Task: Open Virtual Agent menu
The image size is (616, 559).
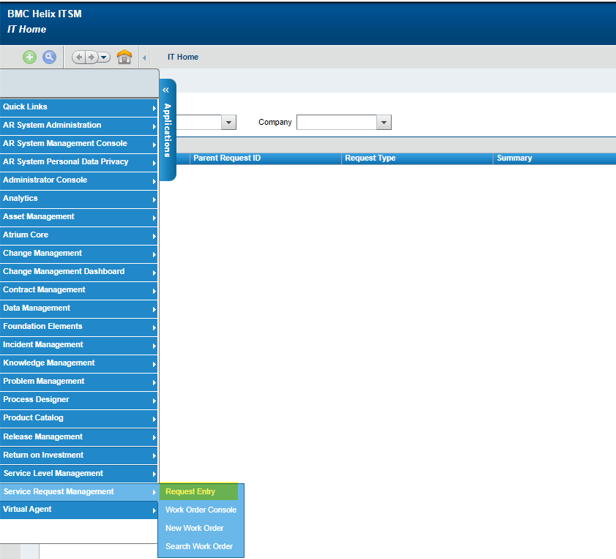Action: 79,510
